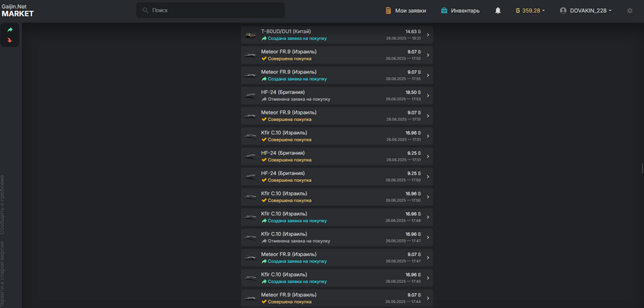Click Отменена заявка на покупку in Kfir C.10 row
This screenshot has width=644, height=308.
tap(299, 241)
